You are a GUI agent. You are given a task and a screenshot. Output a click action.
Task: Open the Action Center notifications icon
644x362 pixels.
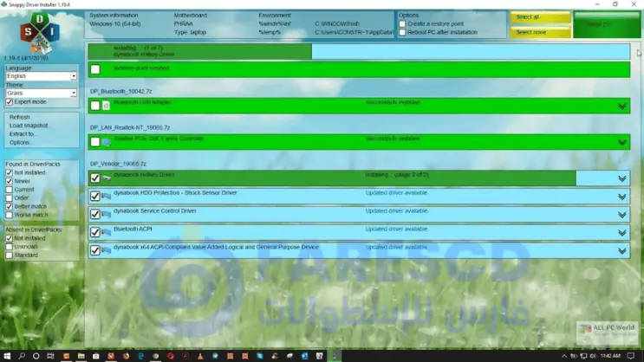pos(631,356)
